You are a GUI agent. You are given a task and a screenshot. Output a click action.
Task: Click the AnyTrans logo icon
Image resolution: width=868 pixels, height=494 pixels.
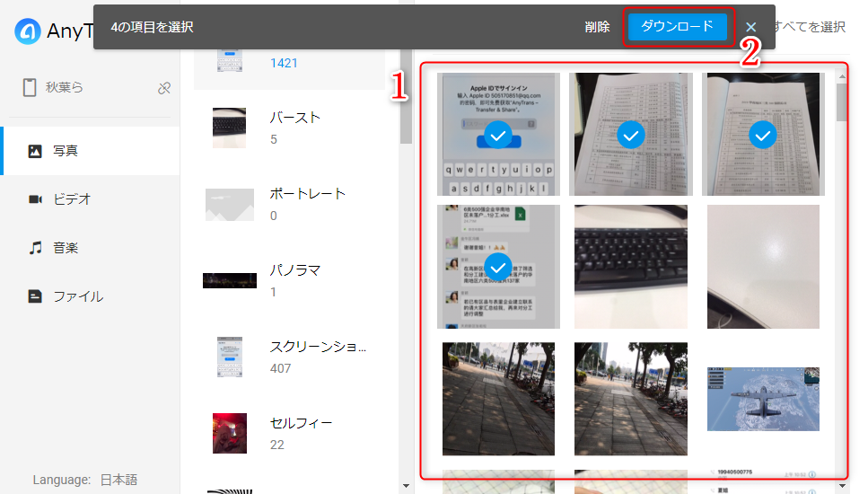[x=27, y=31]
